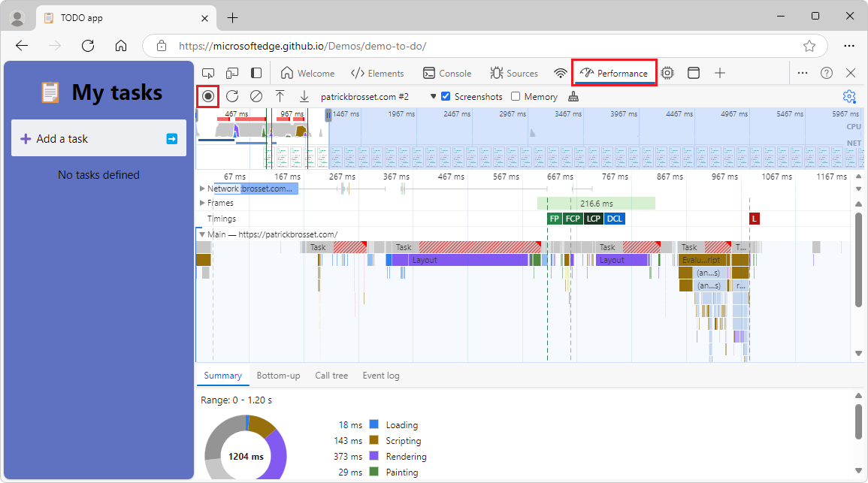This screenshot has height=483, width=868.
Task: Clear the current recording
Action: coord(256,96)
